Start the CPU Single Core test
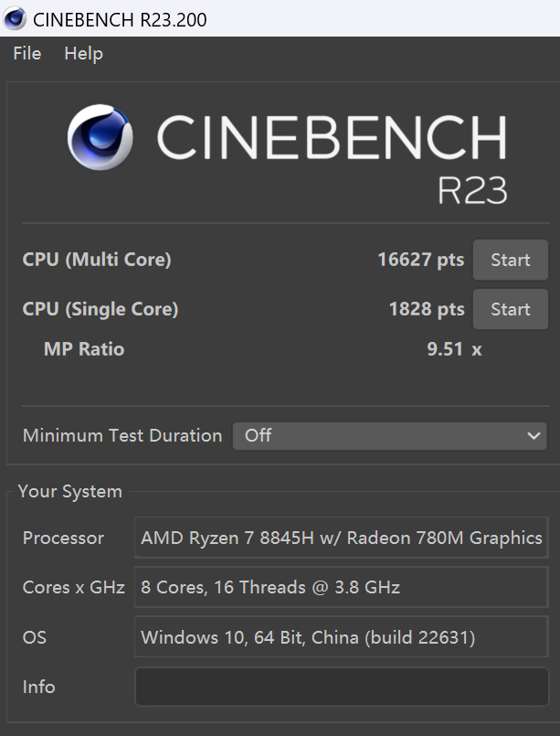560x736 pixels. pos(510,309)
